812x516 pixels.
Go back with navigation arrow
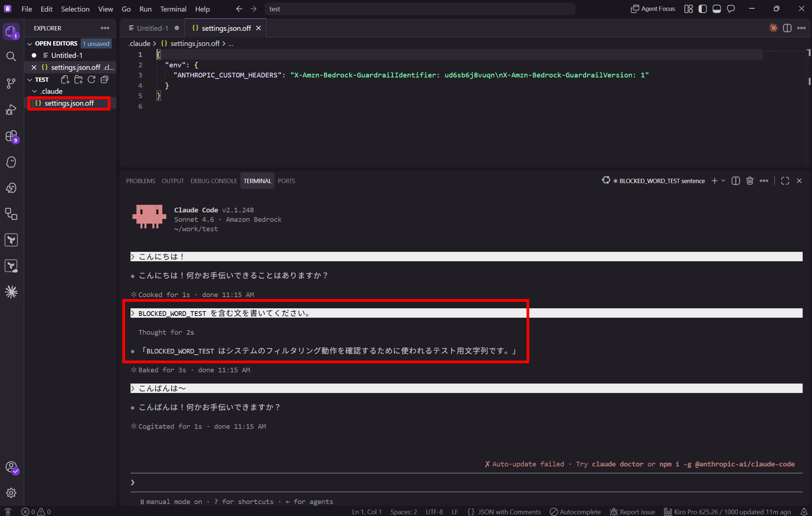coord(239,9)
